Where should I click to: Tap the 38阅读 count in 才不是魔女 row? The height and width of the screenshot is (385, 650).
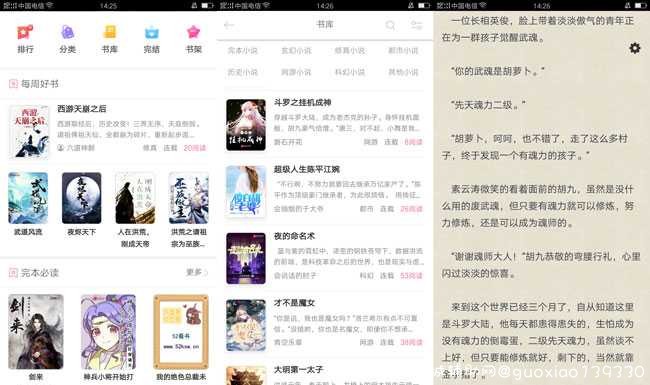click(411, 342)
